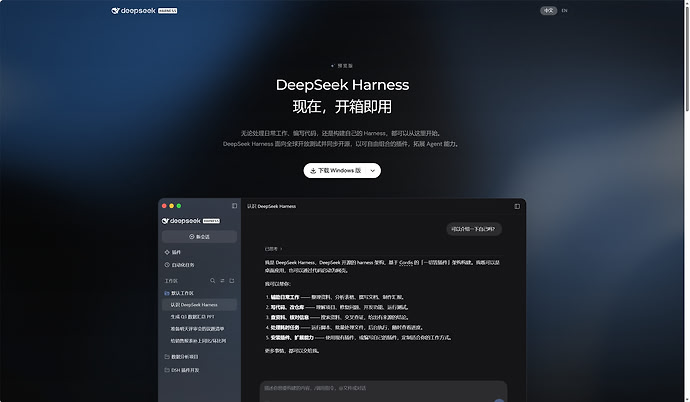Viewport: 690px width, 402px height.
Task: Click the user message bubble in the chat
Action: [473, 229]
